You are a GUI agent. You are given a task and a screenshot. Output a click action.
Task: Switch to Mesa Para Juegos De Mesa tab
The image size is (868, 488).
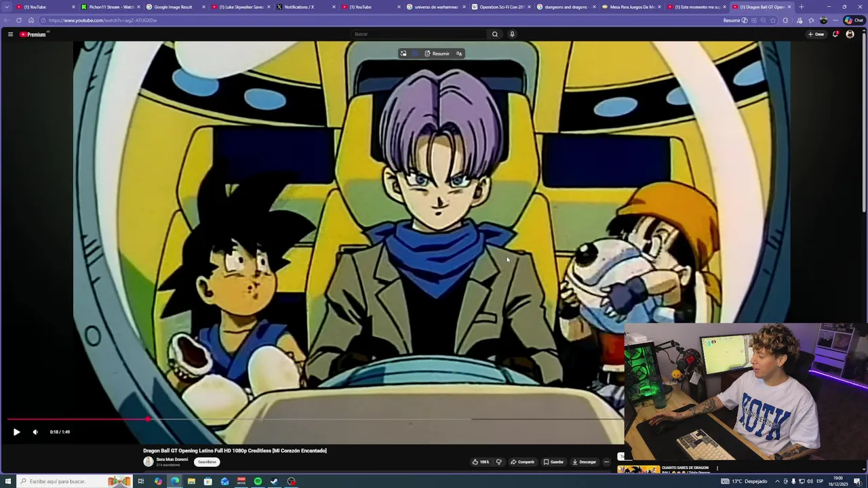[631, 7]
